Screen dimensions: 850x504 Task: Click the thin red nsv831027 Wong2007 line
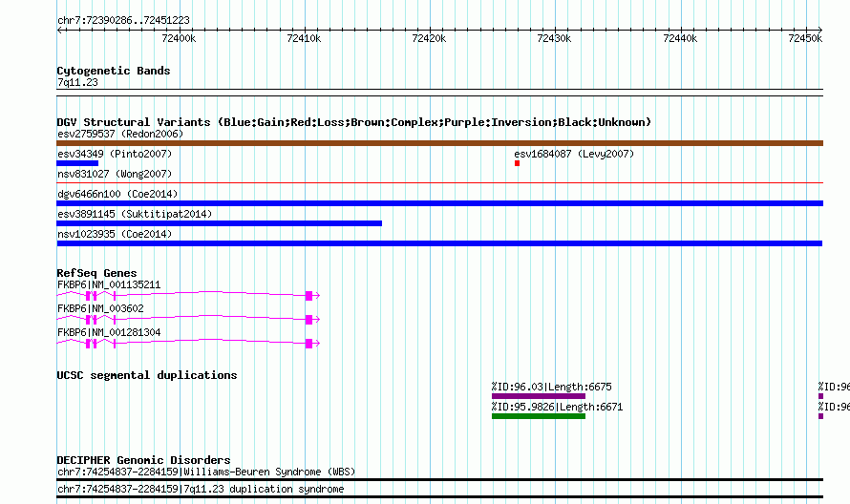pos(439,183)
